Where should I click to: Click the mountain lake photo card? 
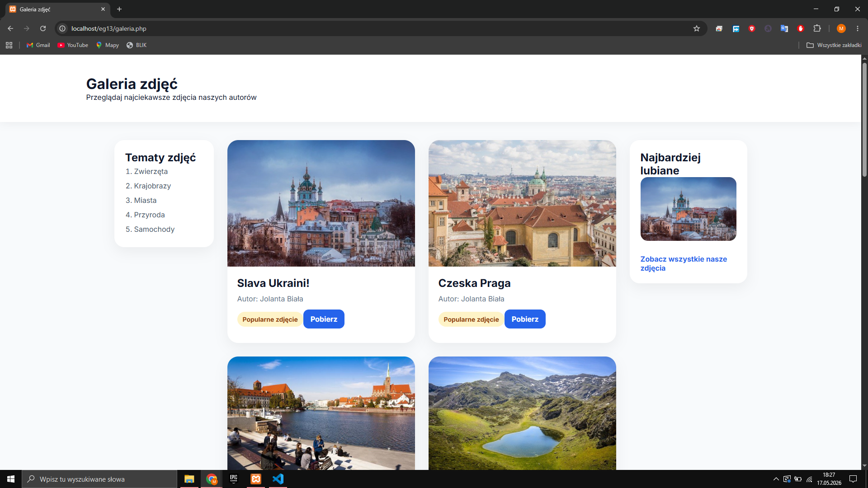[522, 413]
